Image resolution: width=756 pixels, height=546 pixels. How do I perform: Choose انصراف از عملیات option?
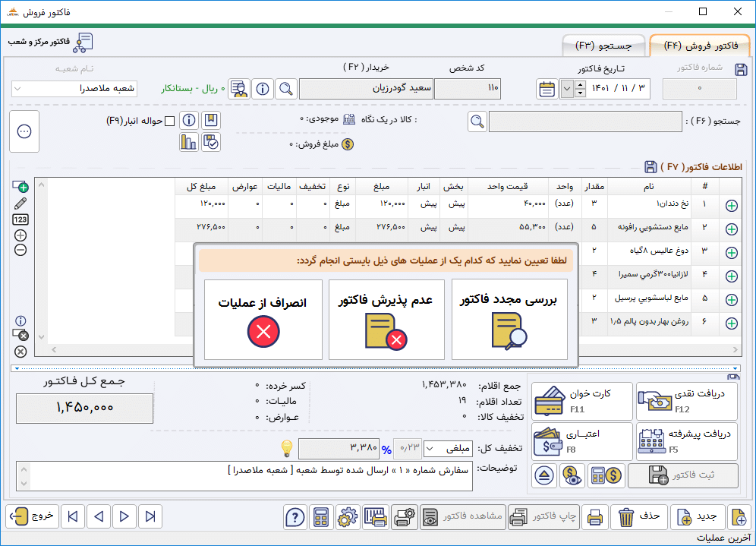pos(263,319)
